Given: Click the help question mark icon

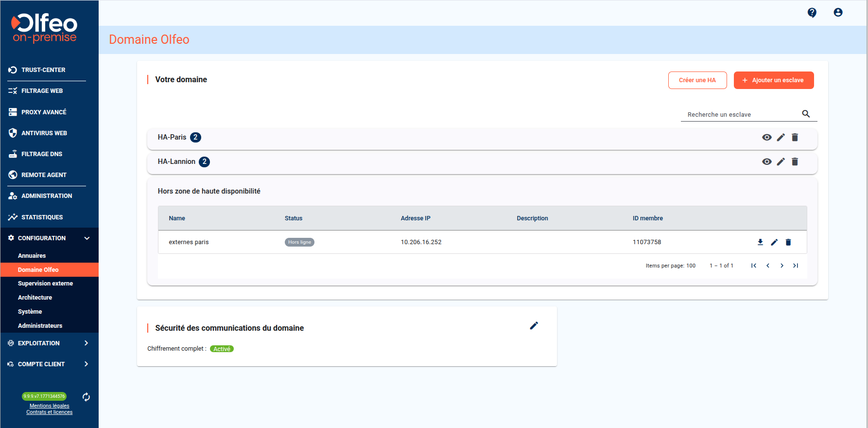Looking at the screenshot, I should pyautogui.click(x=812, y=13).
